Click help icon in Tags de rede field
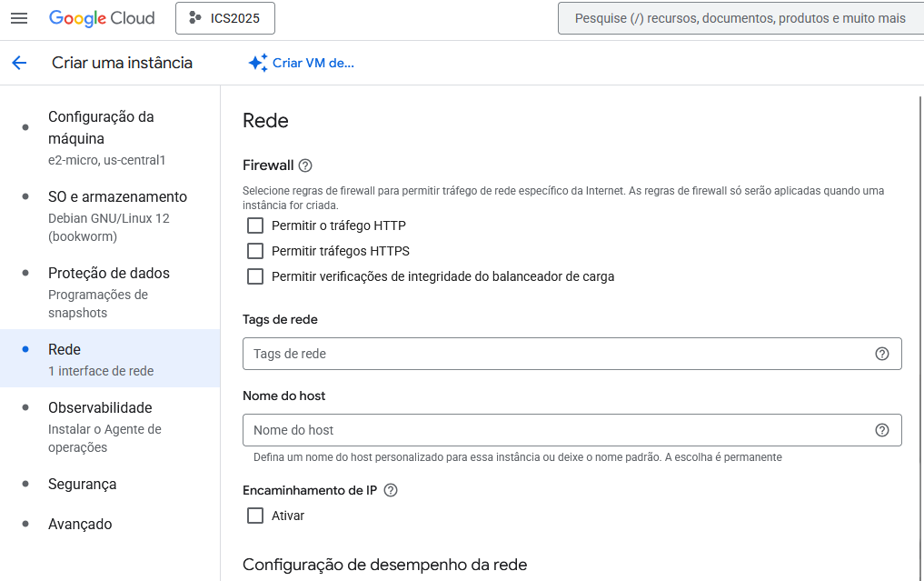Screen dimensions: 924x581 tap(881, 354)
